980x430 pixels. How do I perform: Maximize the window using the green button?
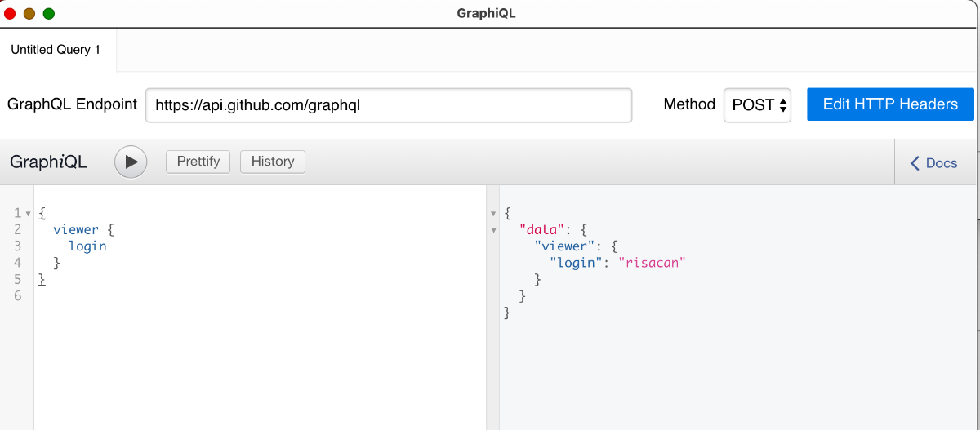49,13
